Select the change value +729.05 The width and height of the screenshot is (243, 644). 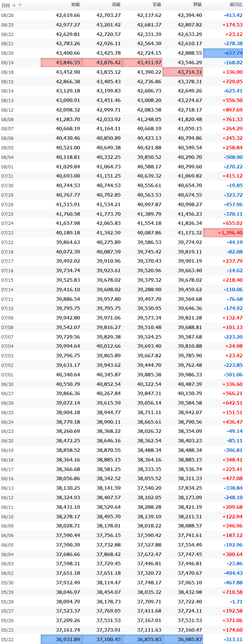tap(232, 82)
